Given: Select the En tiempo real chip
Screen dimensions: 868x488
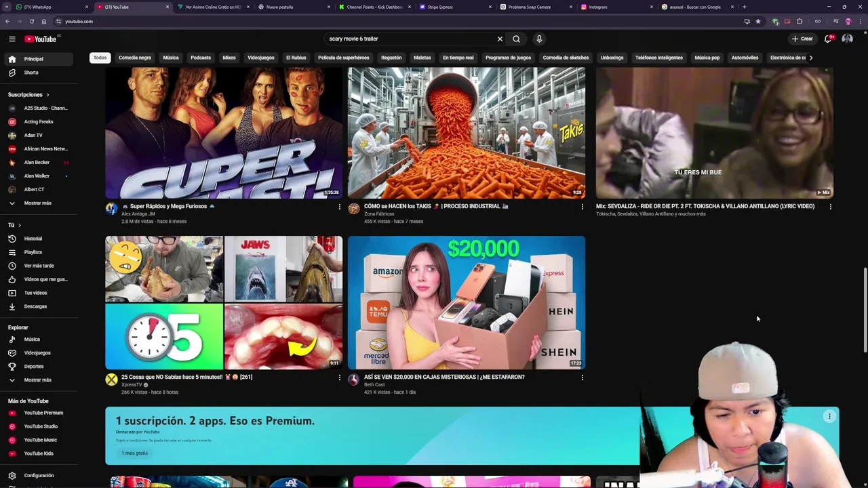Looking at the screenshot, I should [x=458, y=58].
